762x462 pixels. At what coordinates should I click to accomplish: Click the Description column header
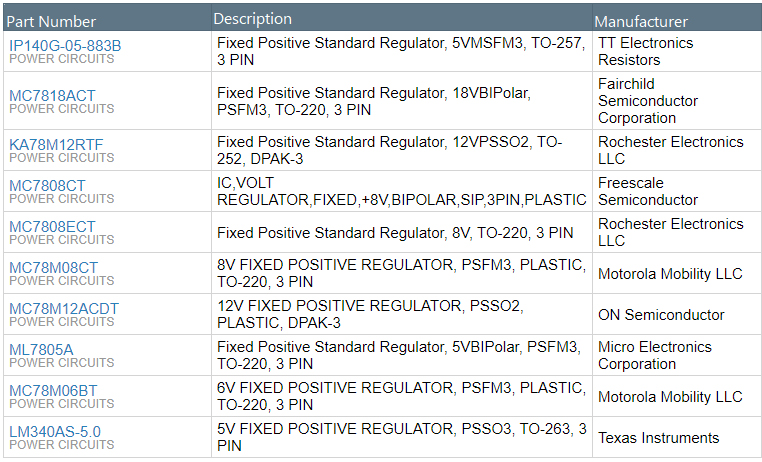(253, 19)
